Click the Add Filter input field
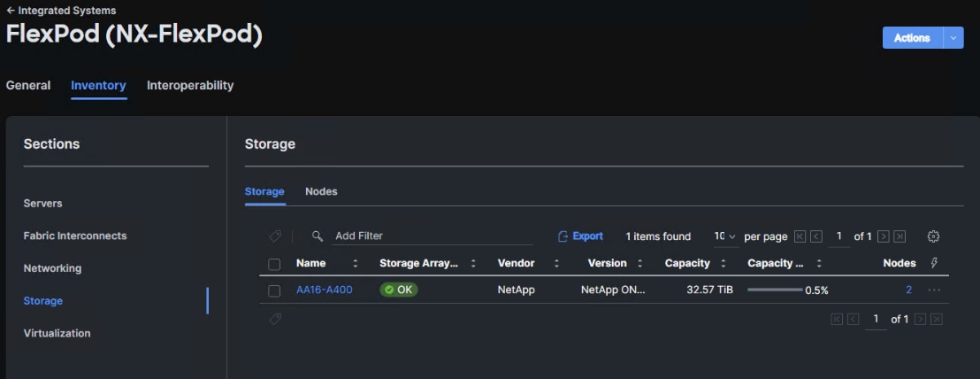The image size is (980, 379). pos(432,236)
